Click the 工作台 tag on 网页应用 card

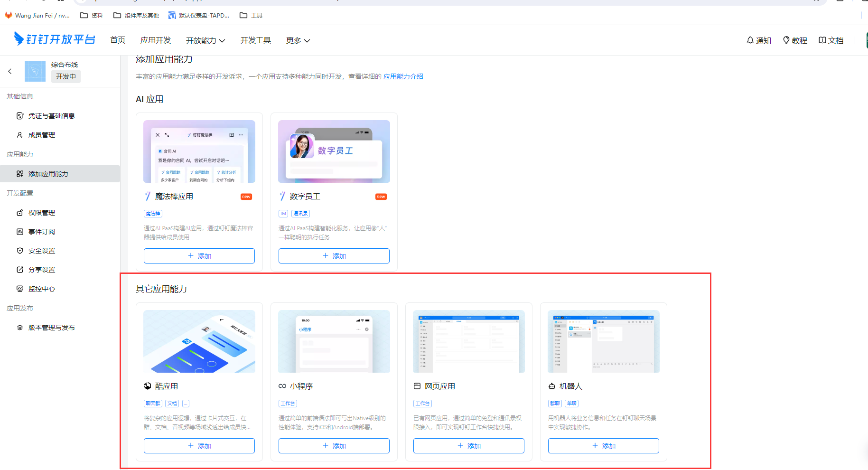422,404
